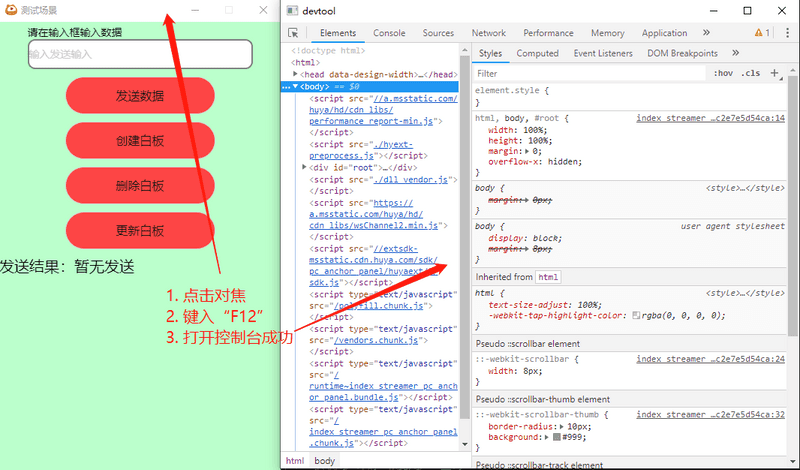
Task: Focus the 输入发送输入 text box
Action: 140,54
